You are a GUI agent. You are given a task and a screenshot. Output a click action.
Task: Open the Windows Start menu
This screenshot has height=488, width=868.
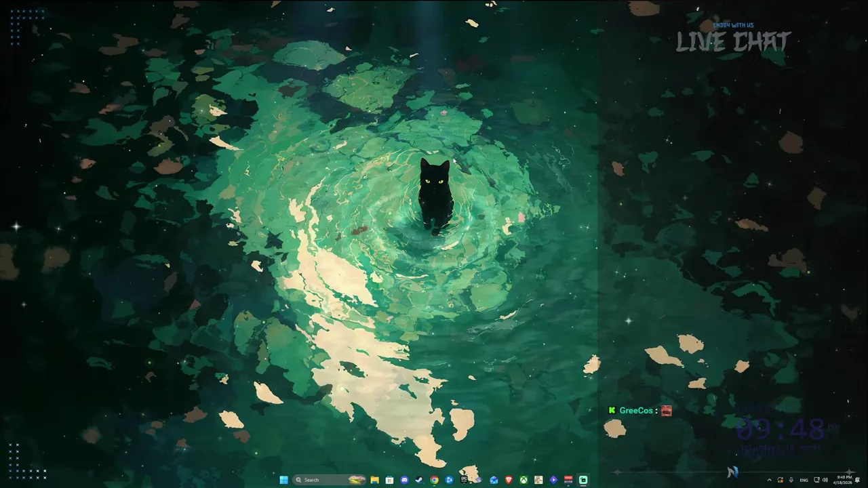coord(283,480)
